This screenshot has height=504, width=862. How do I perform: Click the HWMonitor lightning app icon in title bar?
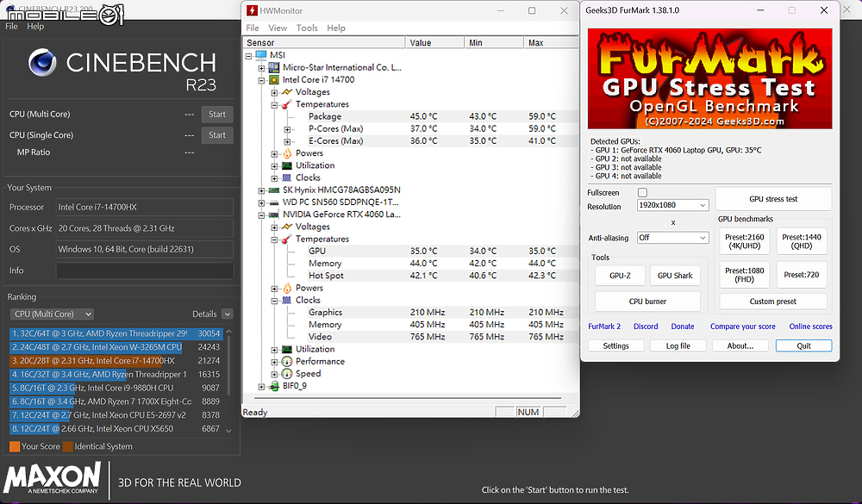point(252,10)
